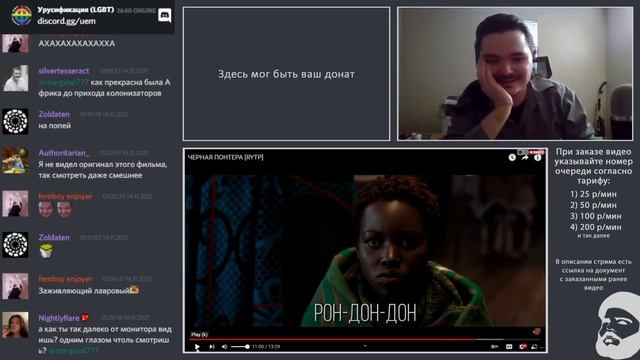Open the video info icon
The width and height of the screenshot is (640, 360).
pos(538,157)
